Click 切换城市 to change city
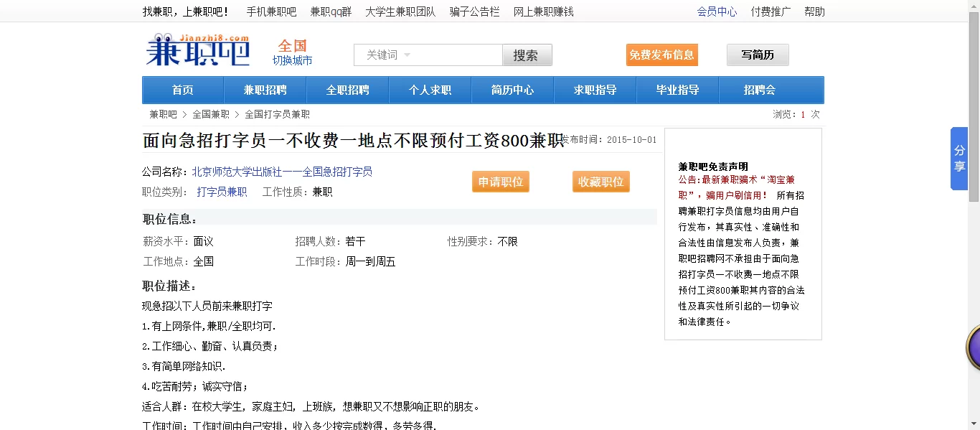The width and height of the screenshot is (980, 430). pyautogui.click(x=292, y=61)
